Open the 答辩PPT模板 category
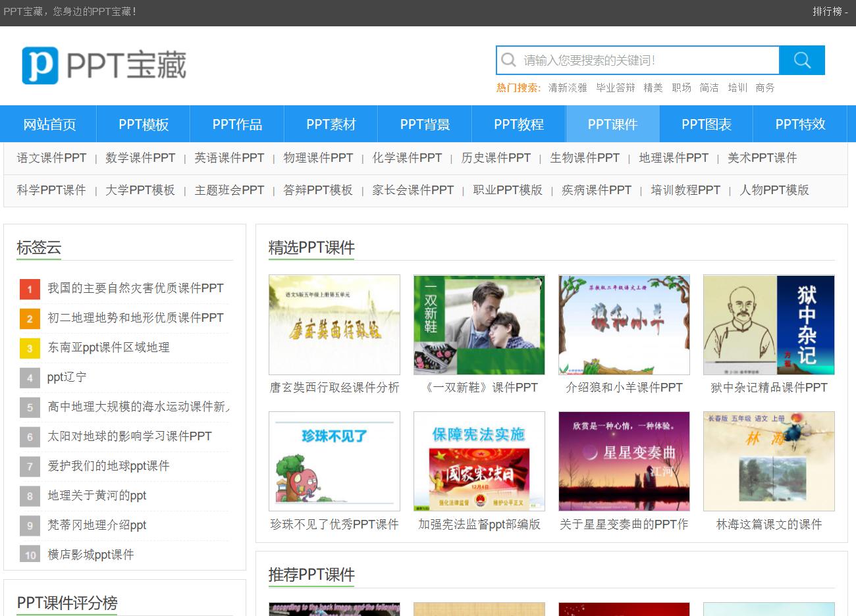This screenshot has height=616, width=856. [x=318, y=190]
